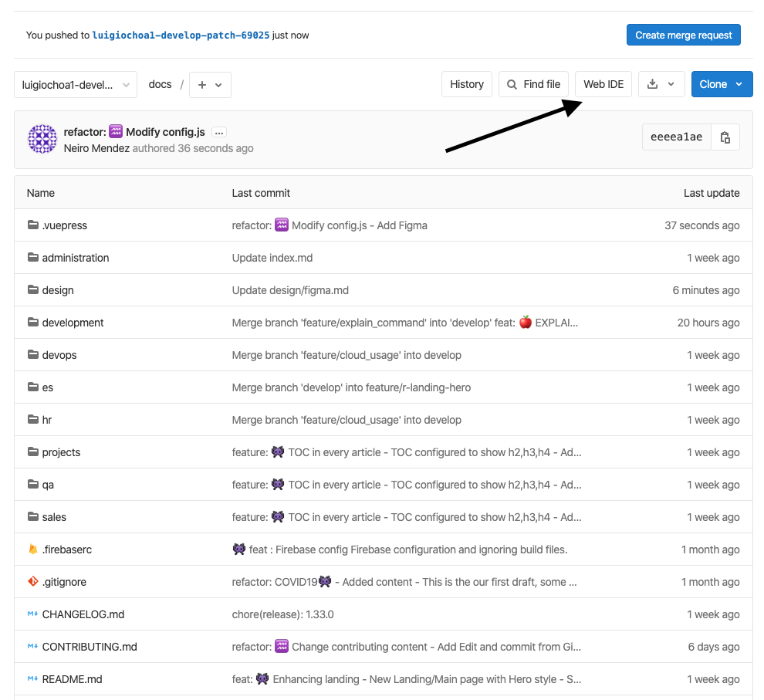Open the plus add-file dropdown
Viewport: 764px width, 700px height.
[210, 85]
